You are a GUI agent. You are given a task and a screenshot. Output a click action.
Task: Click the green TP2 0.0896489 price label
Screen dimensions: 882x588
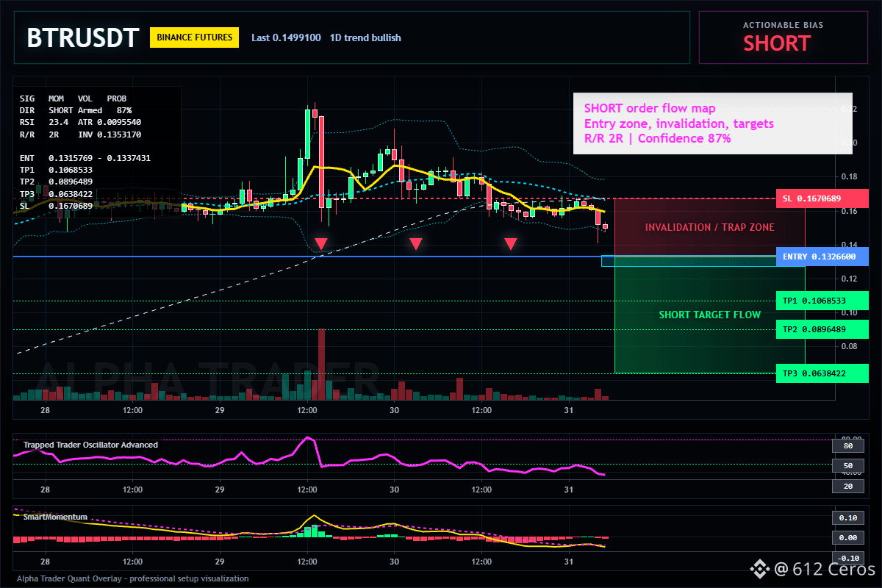pyautogui.click(x=822, y=329)
